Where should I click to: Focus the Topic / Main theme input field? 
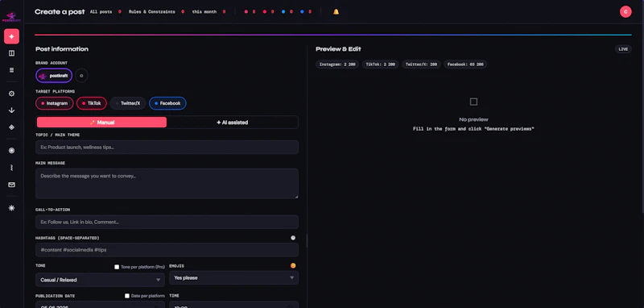(x=167, y=148)
